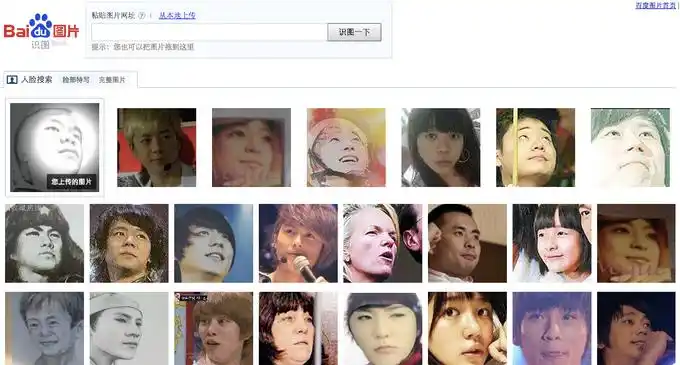Click the 从本地上传 upload link
The height and width of the screenshot is (365, 680).
click(177, 16)
